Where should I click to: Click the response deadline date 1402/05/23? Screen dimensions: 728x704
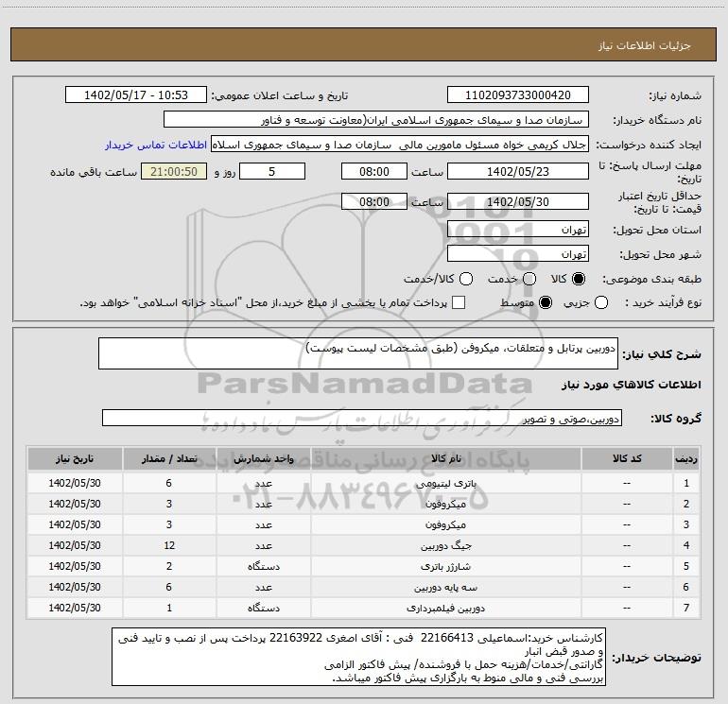(x=518, y=171)
